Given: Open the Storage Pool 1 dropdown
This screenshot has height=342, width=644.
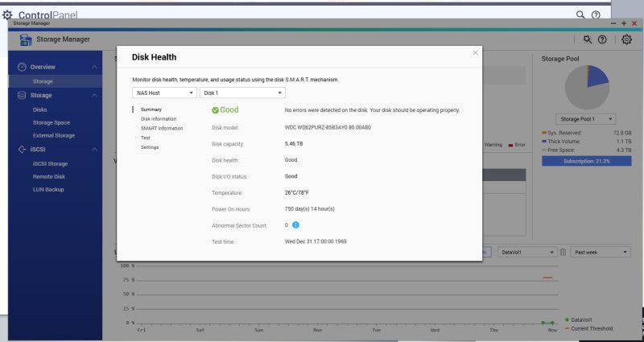Looking at the screenshot, I should [586, 119].
